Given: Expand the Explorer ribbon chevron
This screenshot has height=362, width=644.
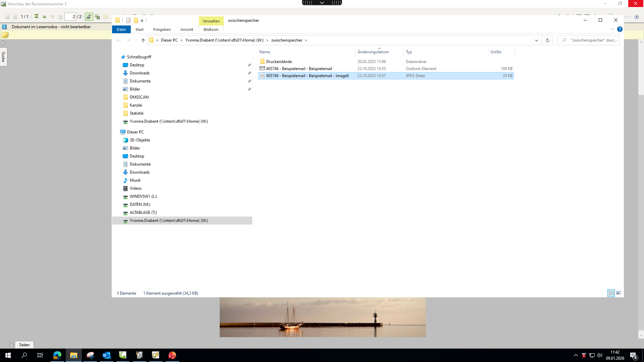Looking at the screenshot, I should coord(612,29).
